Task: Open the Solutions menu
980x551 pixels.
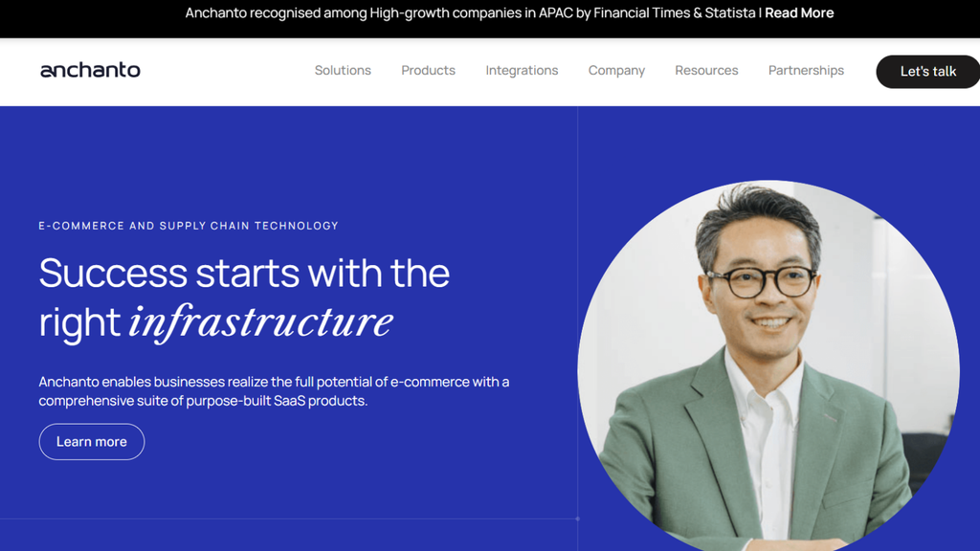Action: tap(343, 70)
